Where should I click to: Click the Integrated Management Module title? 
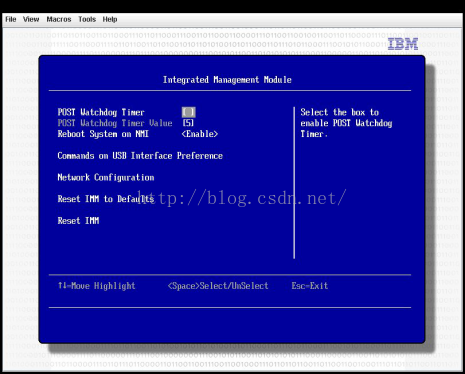[227, 80]
